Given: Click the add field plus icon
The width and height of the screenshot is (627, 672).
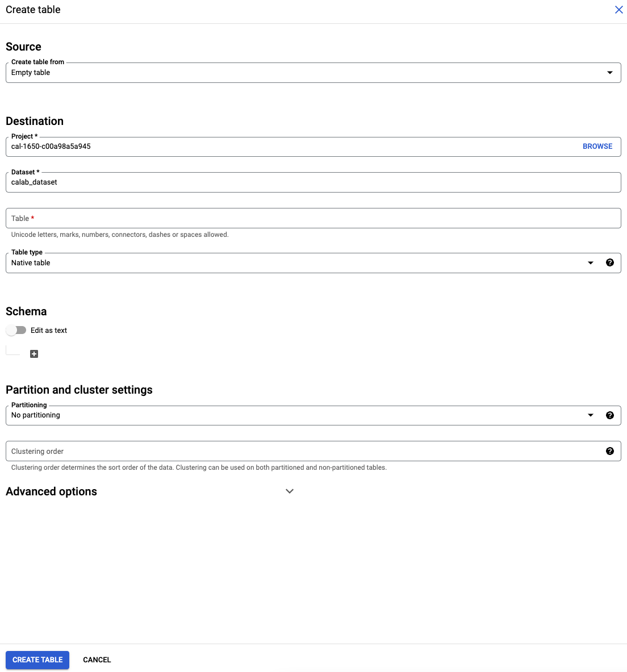Looking at the screenshot, I should 34,354.
